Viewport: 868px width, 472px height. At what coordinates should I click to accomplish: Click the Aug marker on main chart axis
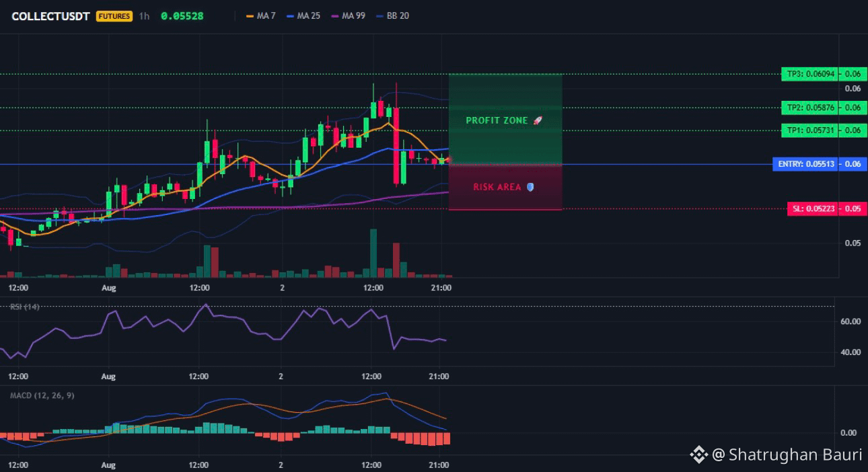[x=109, y=288]
